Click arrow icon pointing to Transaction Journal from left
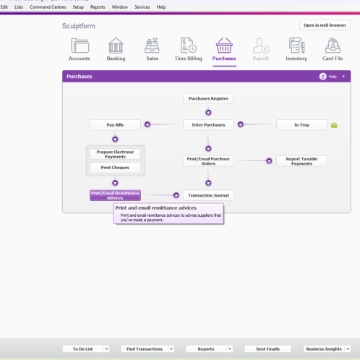Viewport: 360px width, 360px height. pyautogui.click(x=176, y=195)
